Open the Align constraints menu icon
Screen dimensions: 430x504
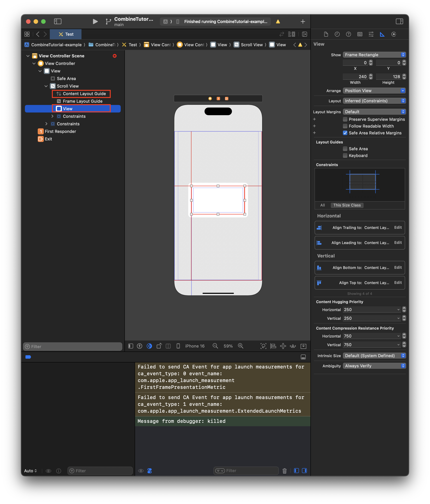273,346
